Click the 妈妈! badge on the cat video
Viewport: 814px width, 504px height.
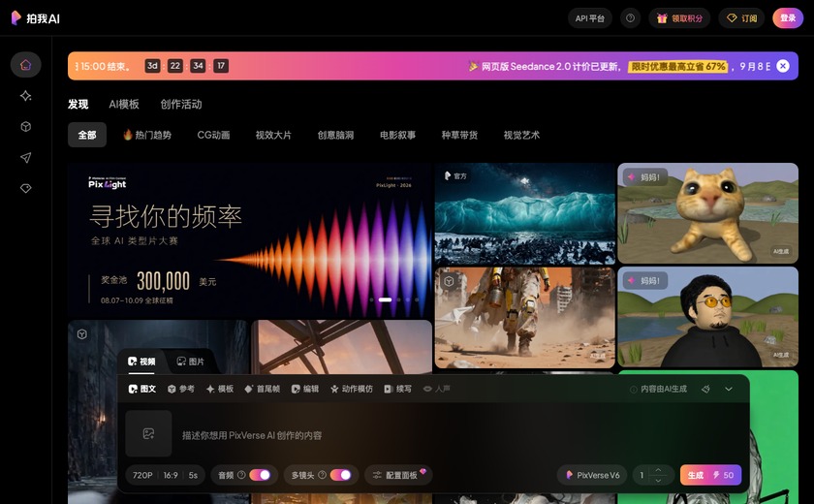[645, 177]
